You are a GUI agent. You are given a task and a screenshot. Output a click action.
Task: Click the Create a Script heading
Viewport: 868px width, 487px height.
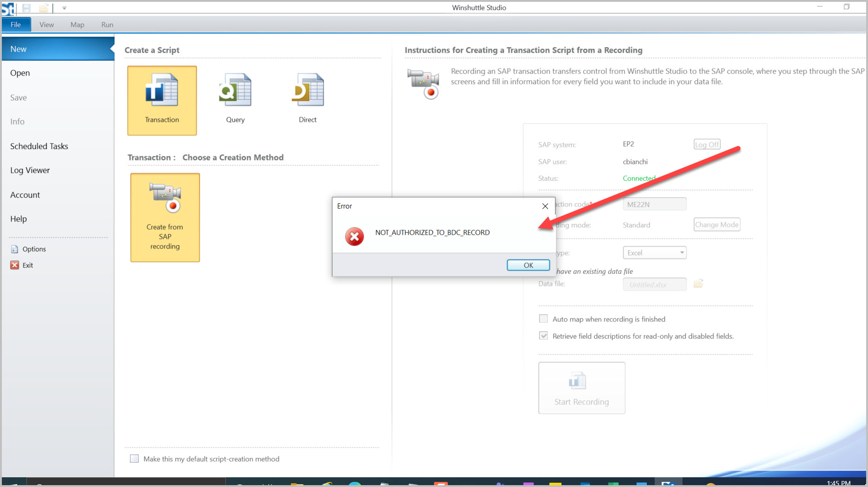pyautogui.click(x=152, y=50)
